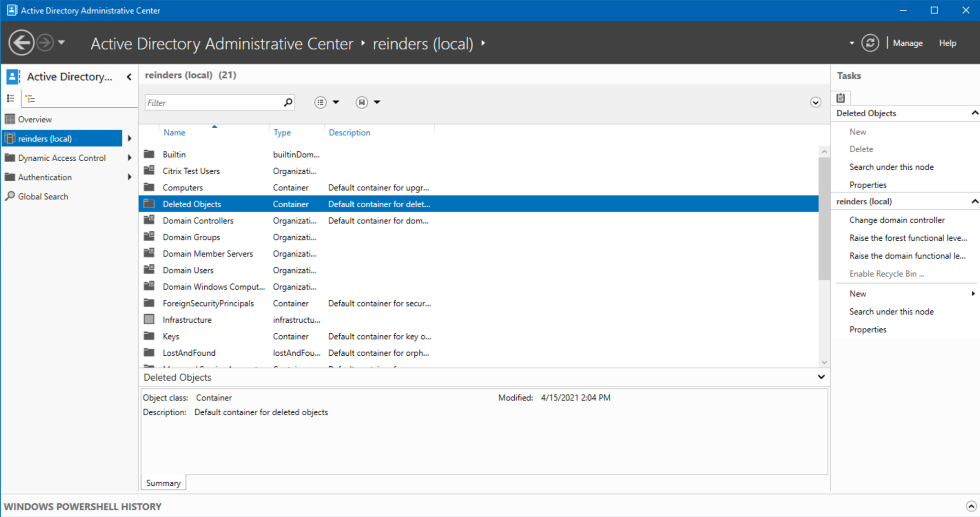Sort the list by the Type column
980x517 pixels.
(282, 132)
